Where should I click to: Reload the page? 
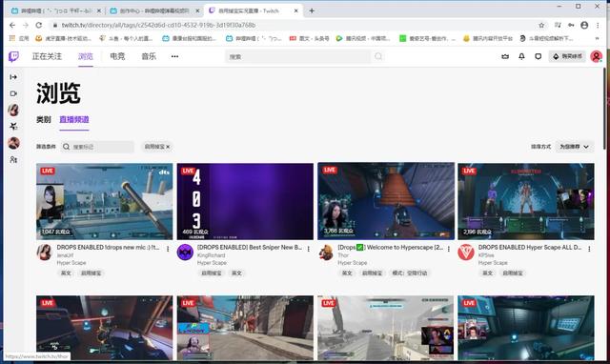point(38,26)
